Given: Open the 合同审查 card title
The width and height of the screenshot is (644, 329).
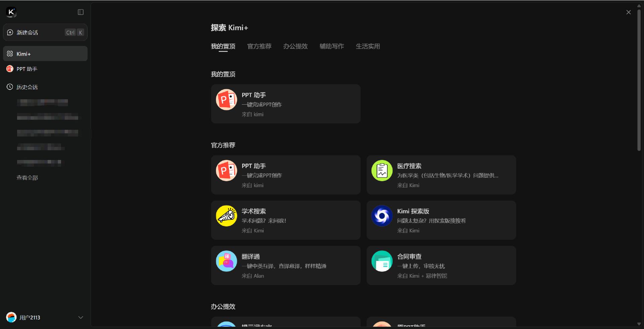Looking at the screenshot, I should (409, 257).
